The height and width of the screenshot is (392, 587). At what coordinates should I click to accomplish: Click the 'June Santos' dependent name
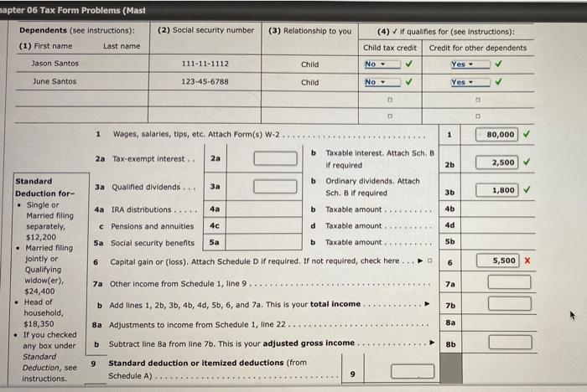(55, 81)
